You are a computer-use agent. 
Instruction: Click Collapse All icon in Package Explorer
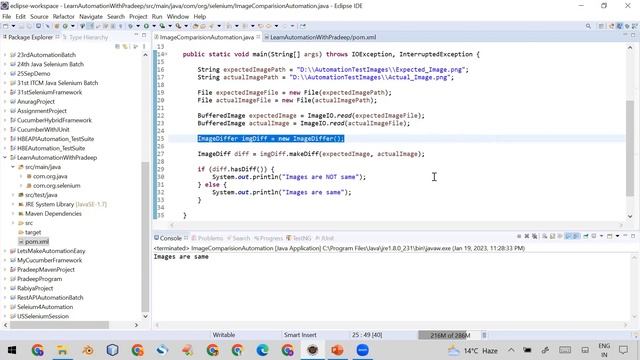point(118,47)
